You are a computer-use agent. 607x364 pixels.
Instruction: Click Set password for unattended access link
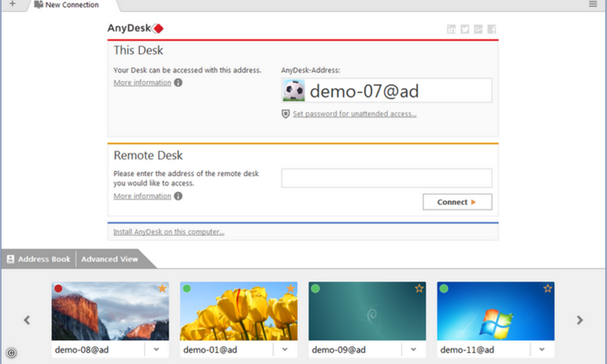click(x=355, y=114)
